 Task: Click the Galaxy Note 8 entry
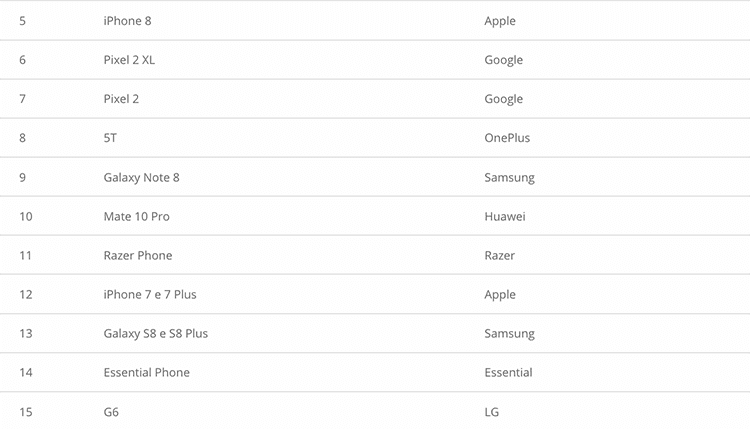tap(142, 177)
